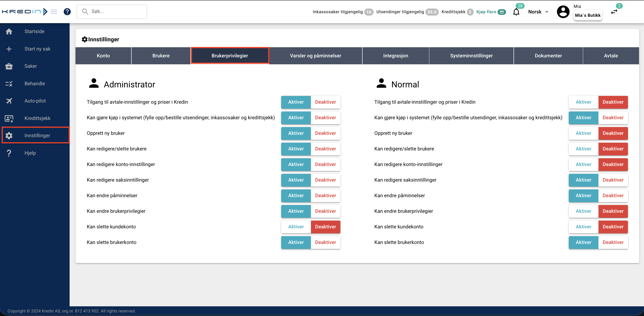Deactivate Normal's Kan slette brukerkonto privilege
The width and height of the screenshot is (644, 316).
[x=613, y=242]
